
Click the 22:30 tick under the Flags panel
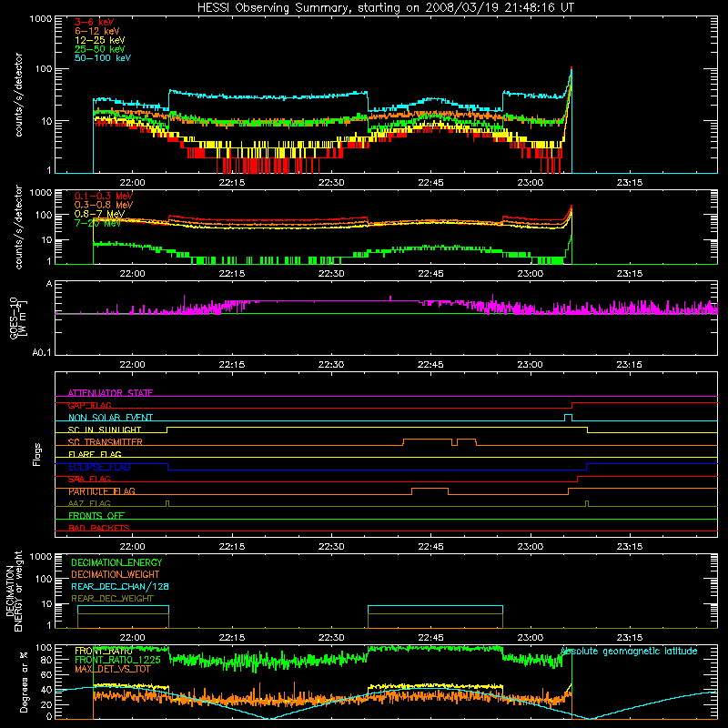[x=331, y=547]
